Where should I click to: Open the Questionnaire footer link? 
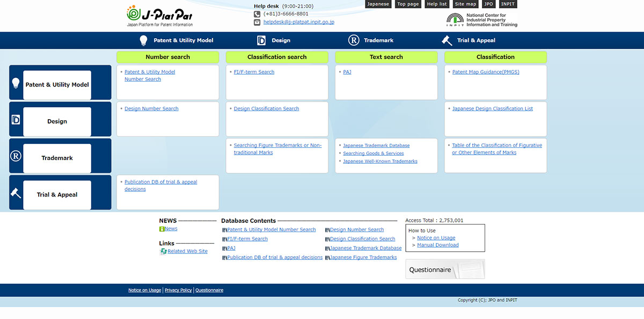click(x=209, y=290)
